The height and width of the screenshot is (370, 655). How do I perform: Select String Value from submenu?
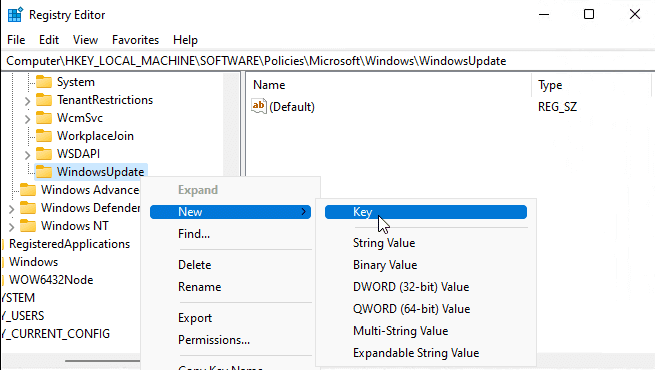(384, 243)
